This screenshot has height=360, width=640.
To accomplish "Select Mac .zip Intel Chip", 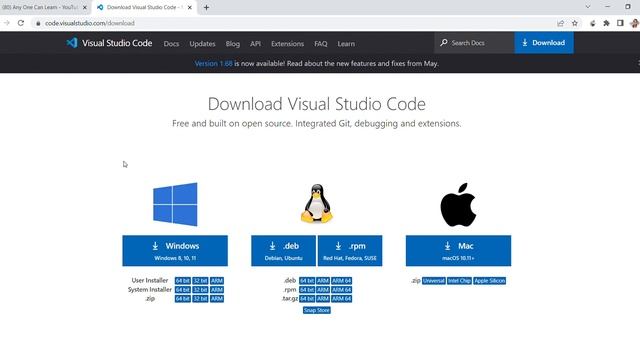I will [459, 281].
